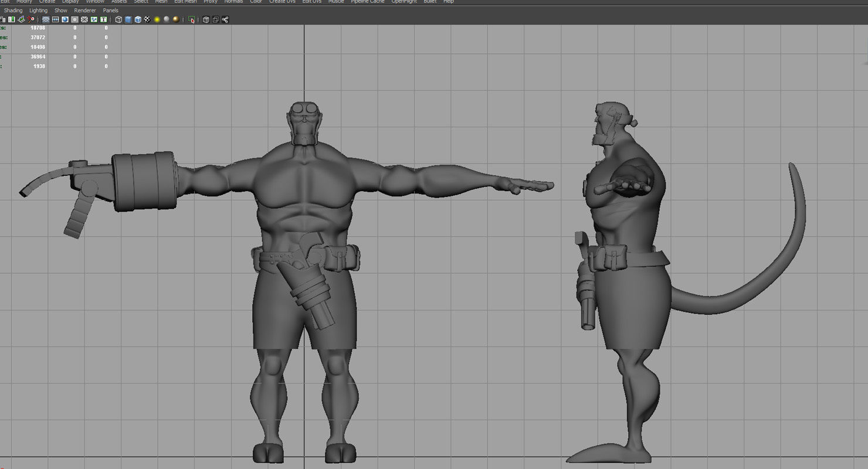Open the Normals main menu
Image resolution: width=868 pixels, height=469 pixels.
[x=233, y=2]
